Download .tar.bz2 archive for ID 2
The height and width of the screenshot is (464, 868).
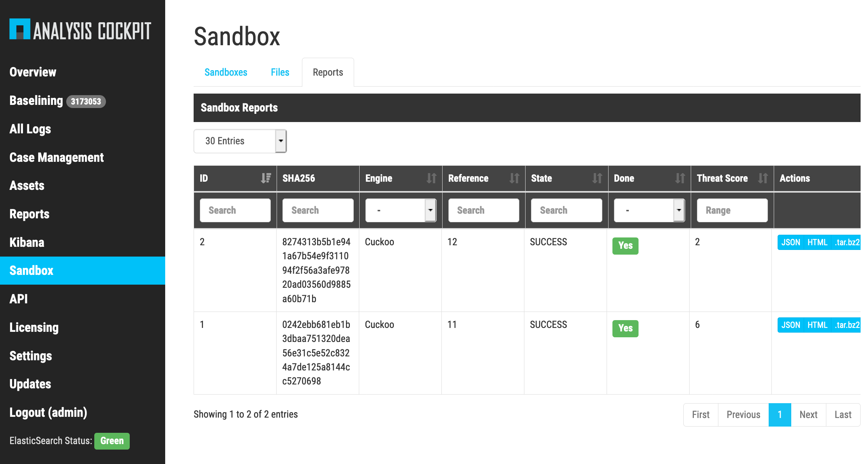pos(847,243)
